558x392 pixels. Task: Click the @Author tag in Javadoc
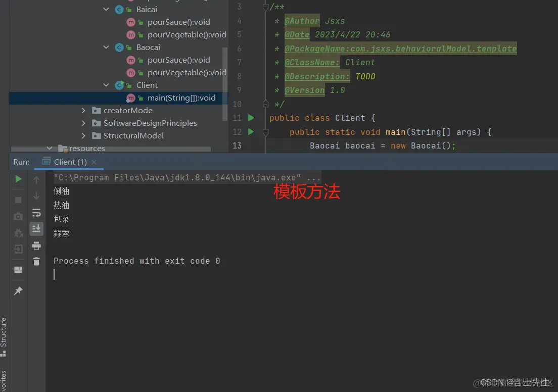tap(302, 21)
